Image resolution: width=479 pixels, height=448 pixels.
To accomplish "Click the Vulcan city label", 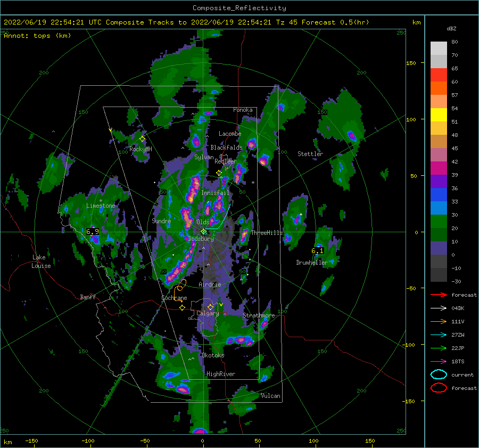I will coord(271,396).
